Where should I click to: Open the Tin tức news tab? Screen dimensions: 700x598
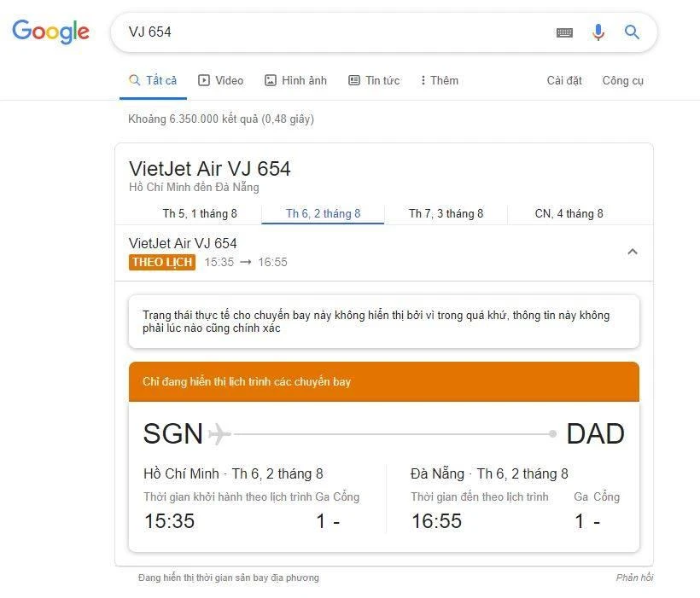[x=374, y=80]
